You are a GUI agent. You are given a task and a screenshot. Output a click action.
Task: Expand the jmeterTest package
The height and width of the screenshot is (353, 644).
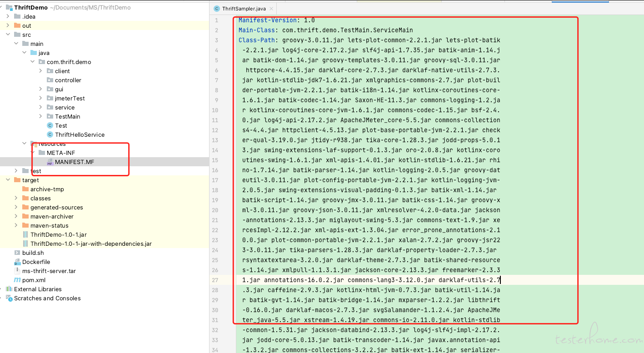pyautogui.click(x=41, y=98)
